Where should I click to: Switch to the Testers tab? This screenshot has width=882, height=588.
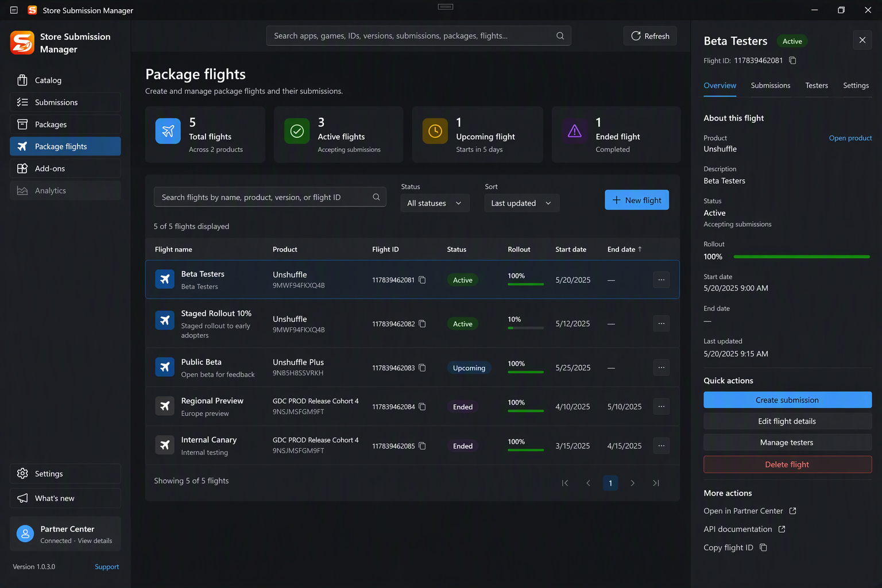click(x=817, y=86)
